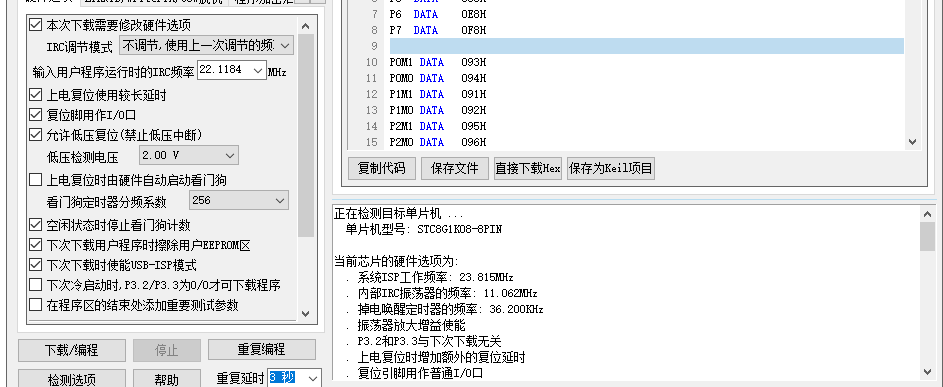Click log line '系统ISP工作频率: 23.815MHz'

[435, 277]
